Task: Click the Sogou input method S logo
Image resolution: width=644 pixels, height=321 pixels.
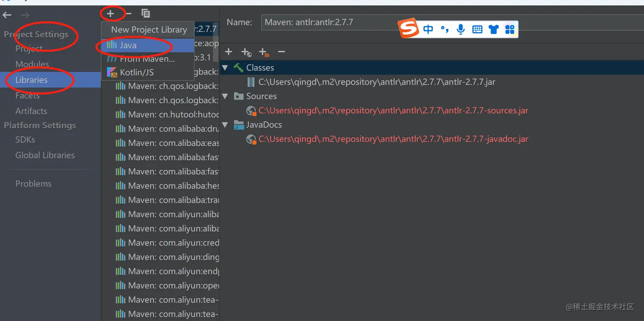Action: [x=408, y=29]
